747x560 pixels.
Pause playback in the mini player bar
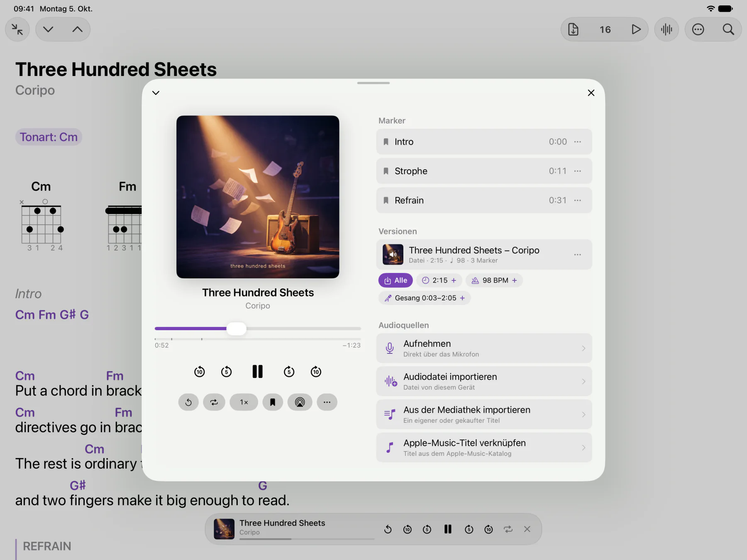pyautogui.click(x=448, y=529)
